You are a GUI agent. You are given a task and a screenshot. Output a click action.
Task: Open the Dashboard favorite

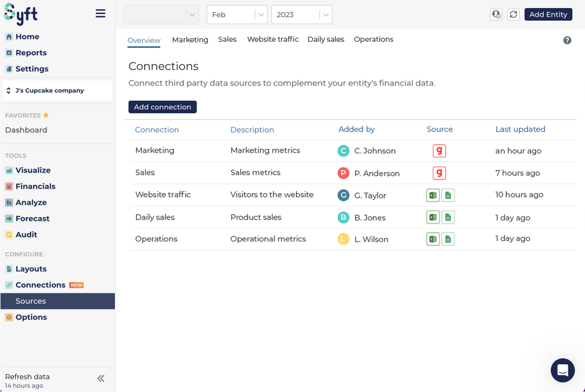point(26,130)
